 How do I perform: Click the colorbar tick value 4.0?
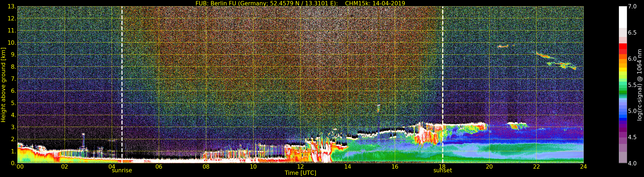coord(632,163)
